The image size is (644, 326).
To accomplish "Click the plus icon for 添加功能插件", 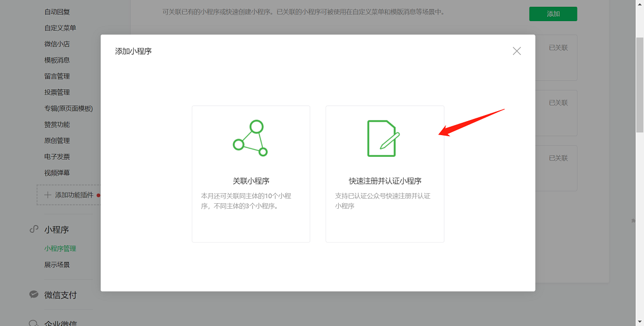I will coord(48,195).
